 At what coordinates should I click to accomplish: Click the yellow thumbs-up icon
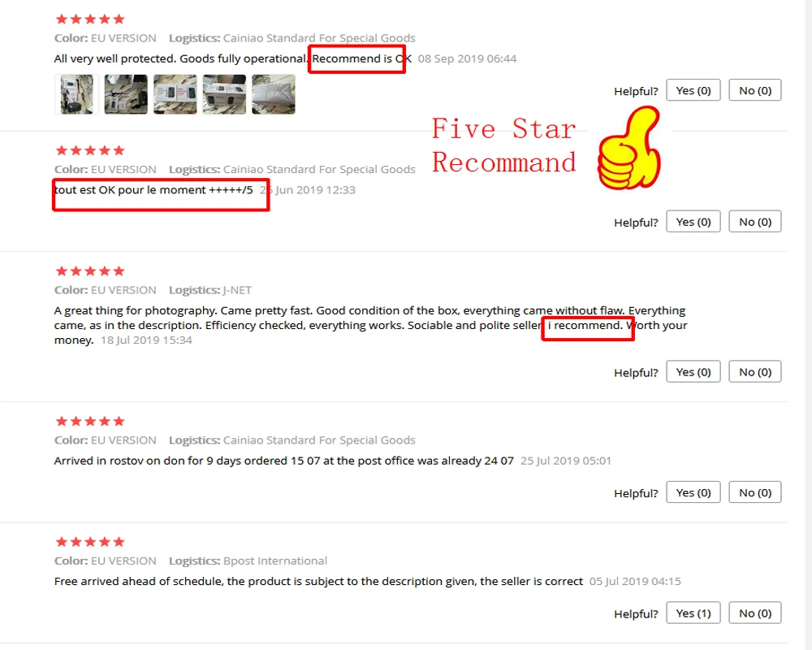click(x=629, y=148)
